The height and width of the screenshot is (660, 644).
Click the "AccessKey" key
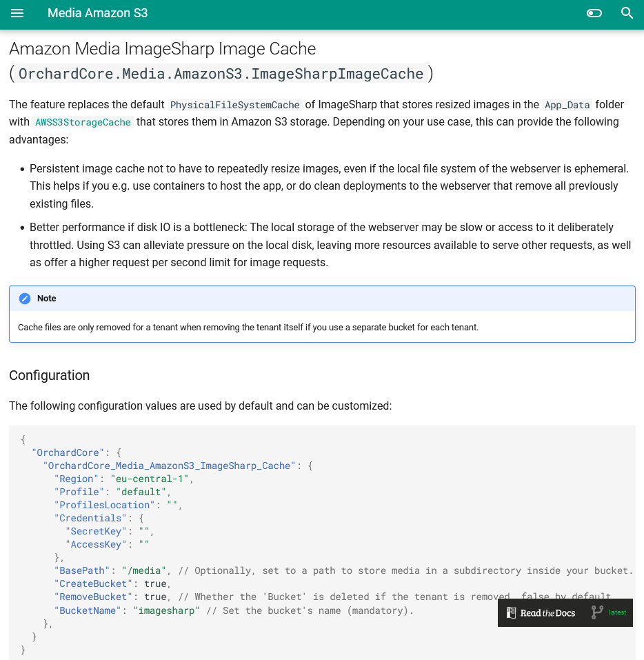96,544
